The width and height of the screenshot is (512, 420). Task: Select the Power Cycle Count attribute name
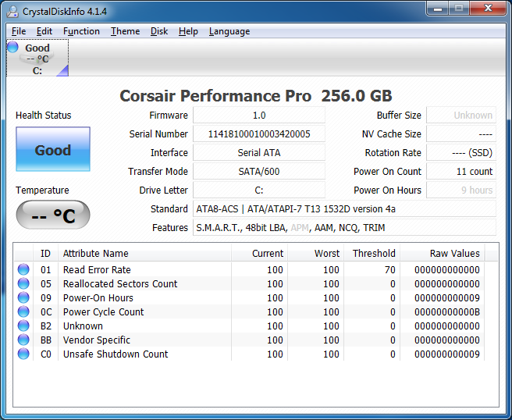[x=103, y=312]
